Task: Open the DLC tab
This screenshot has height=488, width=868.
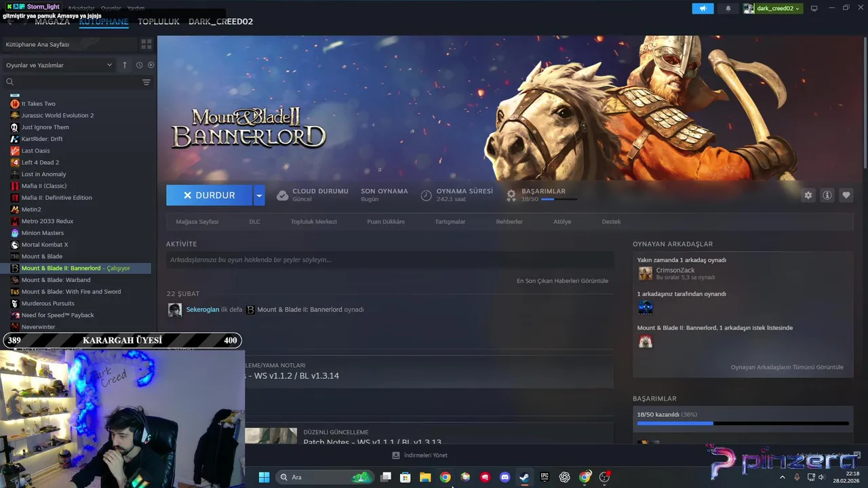Action: pyautogui.click(x=254, y=222)
